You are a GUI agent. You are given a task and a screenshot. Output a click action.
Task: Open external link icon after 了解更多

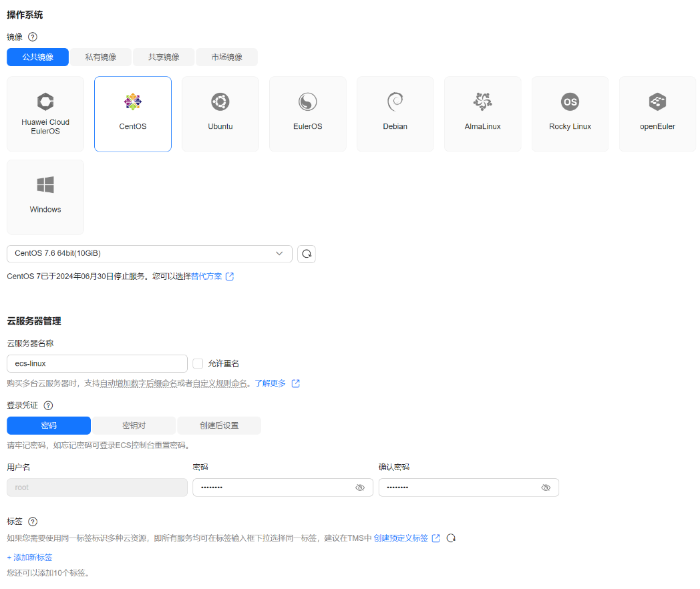295,384
